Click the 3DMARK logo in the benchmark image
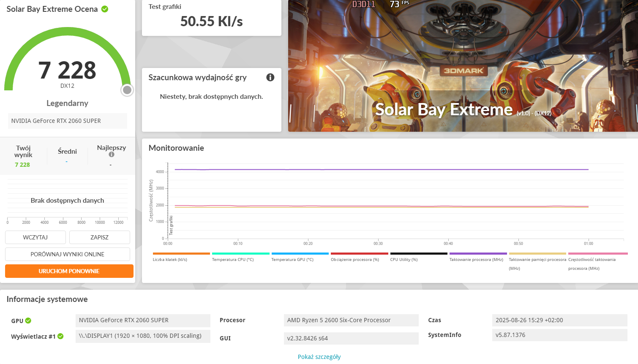 pos(464,71)
